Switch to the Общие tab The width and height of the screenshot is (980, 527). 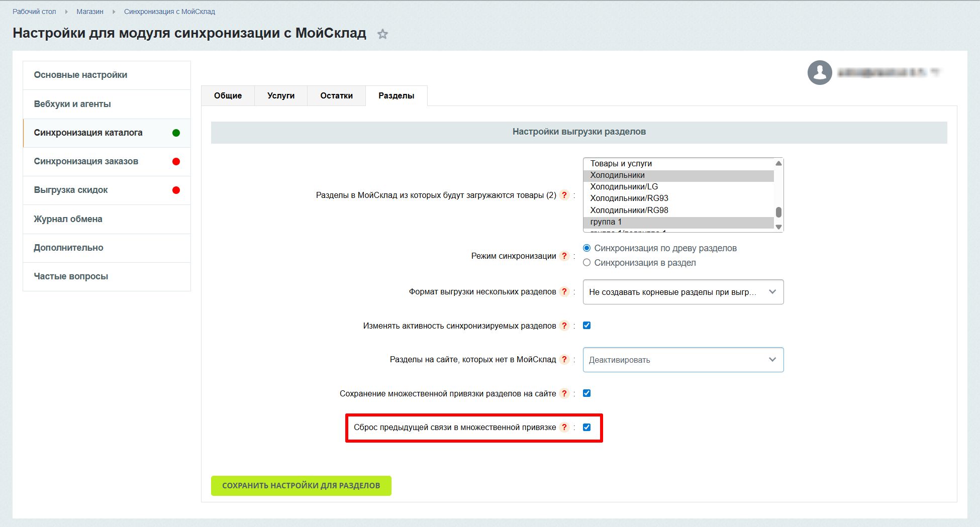coord(228,95)
